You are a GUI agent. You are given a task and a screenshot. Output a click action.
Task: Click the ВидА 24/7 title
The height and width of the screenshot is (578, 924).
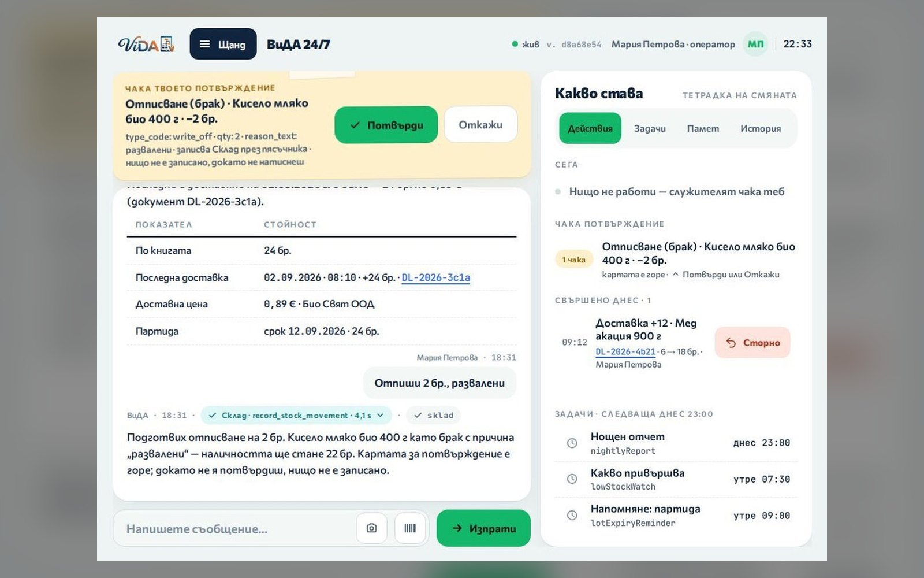299,45
